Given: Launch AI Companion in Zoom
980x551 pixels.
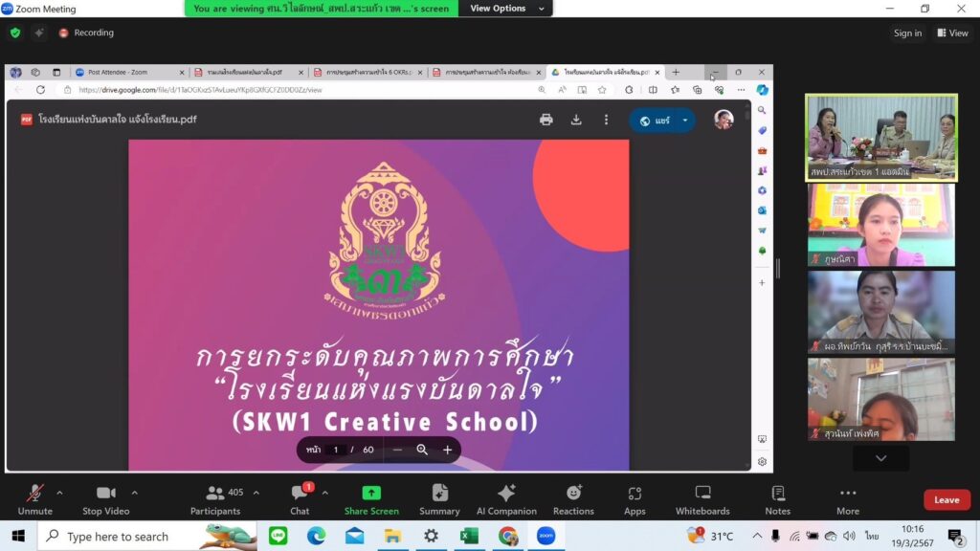Looking at the screenshot, I should pos(506,499).
